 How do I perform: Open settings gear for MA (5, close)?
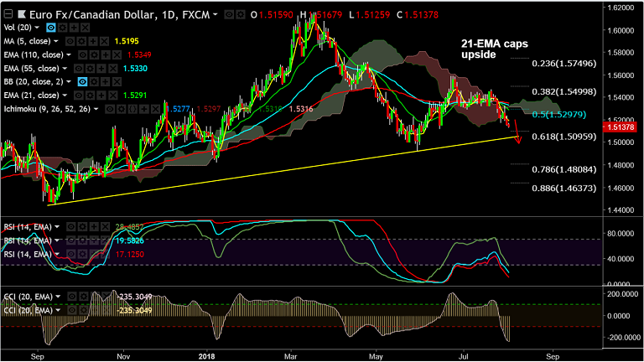click(81, 41)
